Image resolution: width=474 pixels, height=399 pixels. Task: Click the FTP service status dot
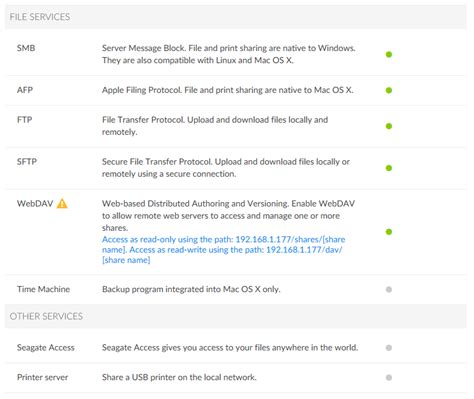click(389, 126)
